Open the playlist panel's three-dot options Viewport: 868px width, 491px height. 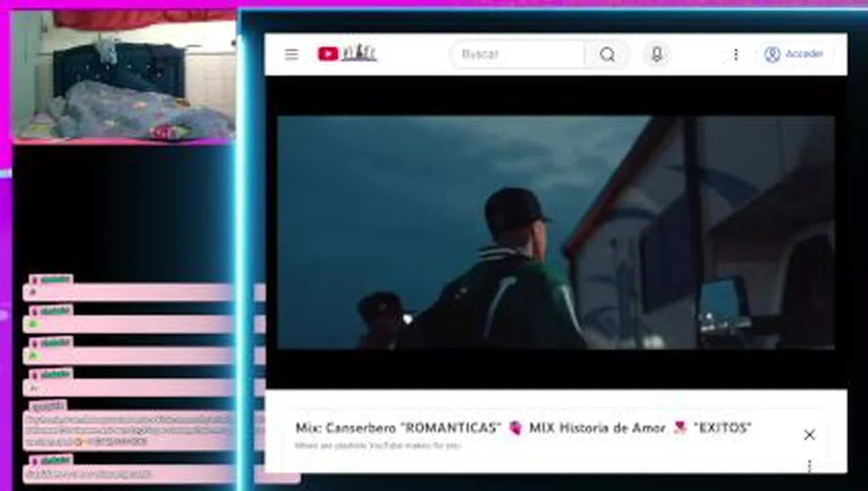click(809, 466)
